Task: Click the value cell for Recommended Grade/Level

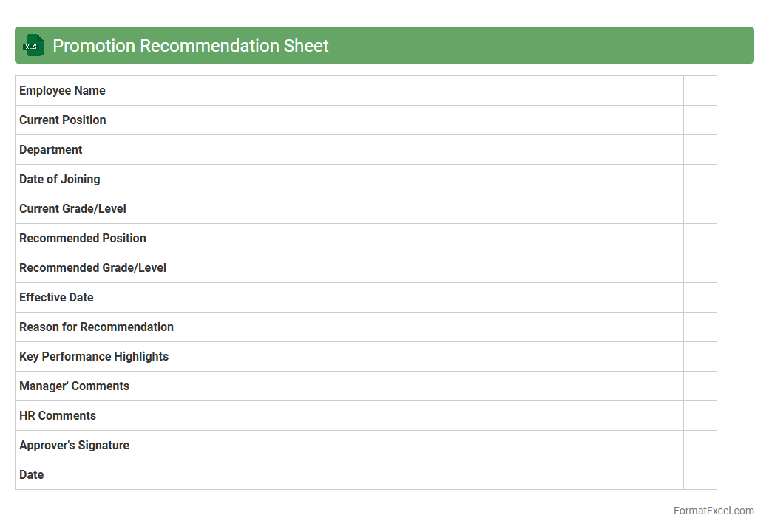Action: click(699, 268)
